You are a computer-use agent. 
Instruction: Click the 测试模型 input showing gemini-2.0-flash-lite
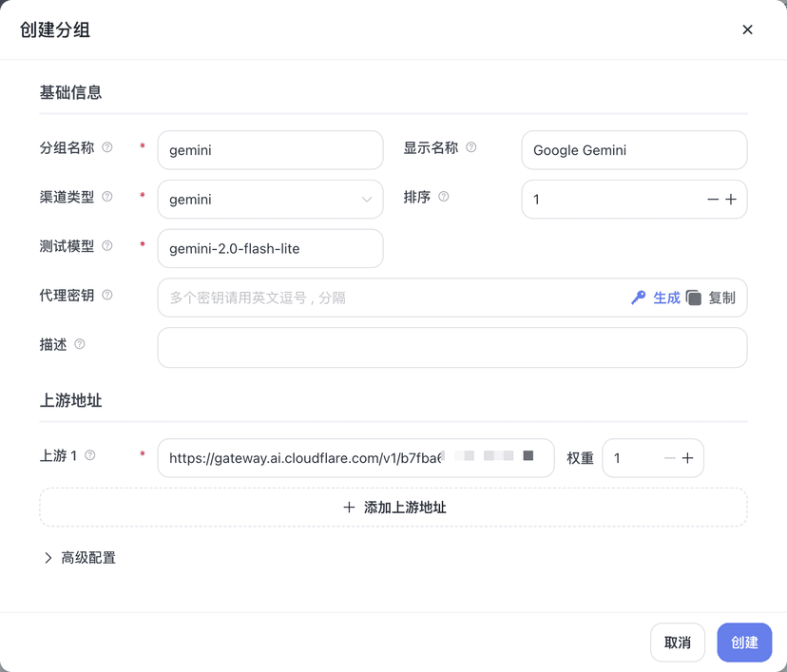270,248
